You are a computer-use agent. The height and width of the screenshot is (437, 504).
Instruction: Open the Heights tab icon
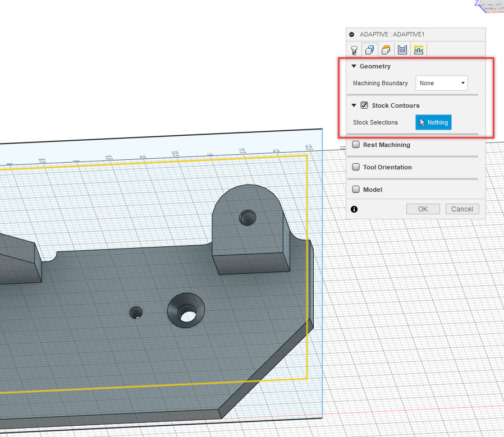click(386, 49)
